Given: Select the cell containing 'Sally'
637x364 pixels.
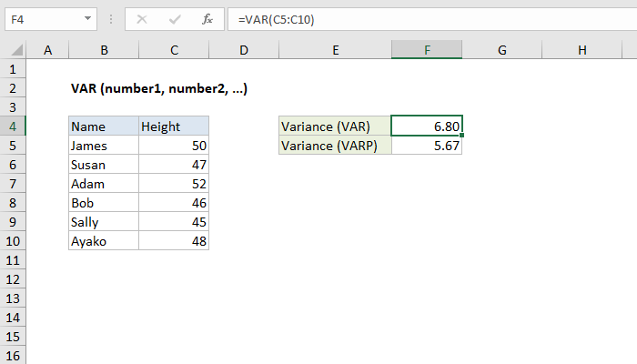Looking at the screenshot, I should (104, 222).
